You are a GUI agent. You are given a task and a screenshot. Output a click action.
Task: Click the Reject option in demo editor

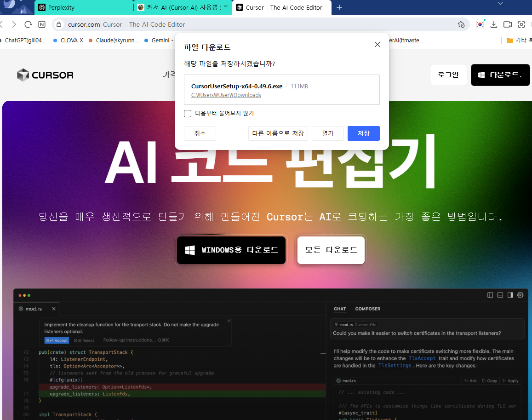[84, 340]
